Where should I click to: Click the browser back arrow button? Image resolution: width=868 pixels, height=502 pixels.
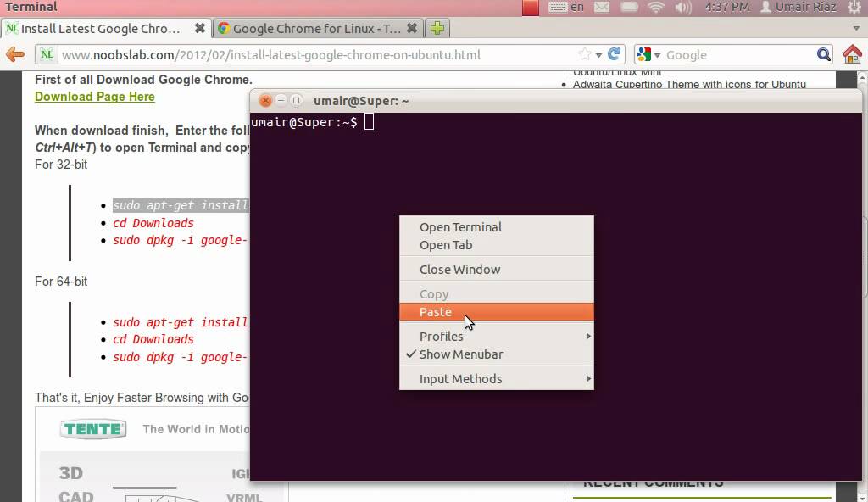click(x=15, y=54)
